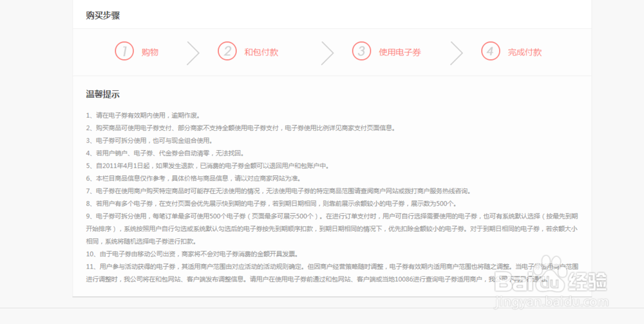Image resolution: width=644 pixels, height=324 pixels.
Task: Click tip 11 about 适用商户范围由活动规则确定
Action: point(332,273)
